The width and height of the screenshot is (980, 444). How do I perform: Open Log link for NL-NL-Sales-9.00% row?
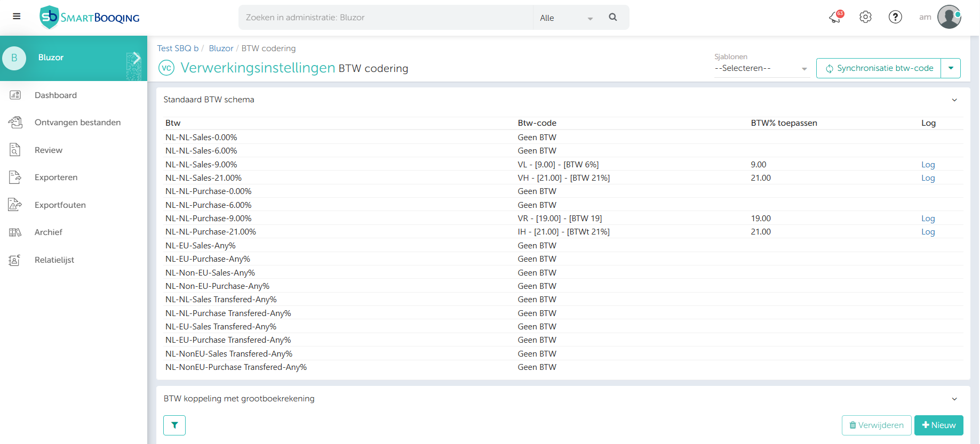coord(928,165)
